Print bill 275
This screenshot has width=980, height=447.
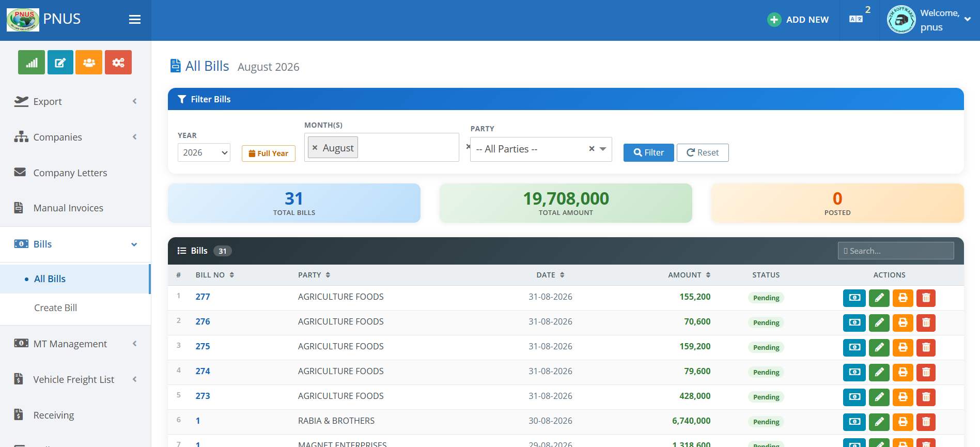[x=903, y=347]
